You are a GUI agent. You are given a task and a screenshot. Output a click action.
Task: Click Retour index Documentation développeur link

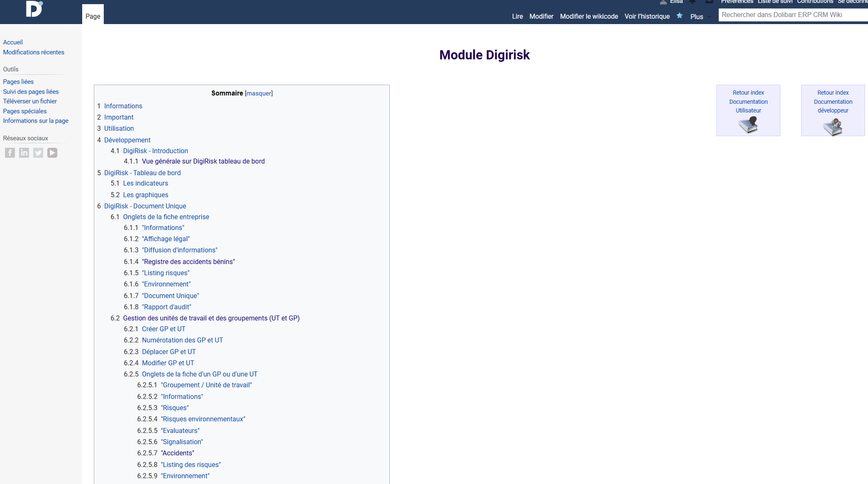(x=833, y=102)
